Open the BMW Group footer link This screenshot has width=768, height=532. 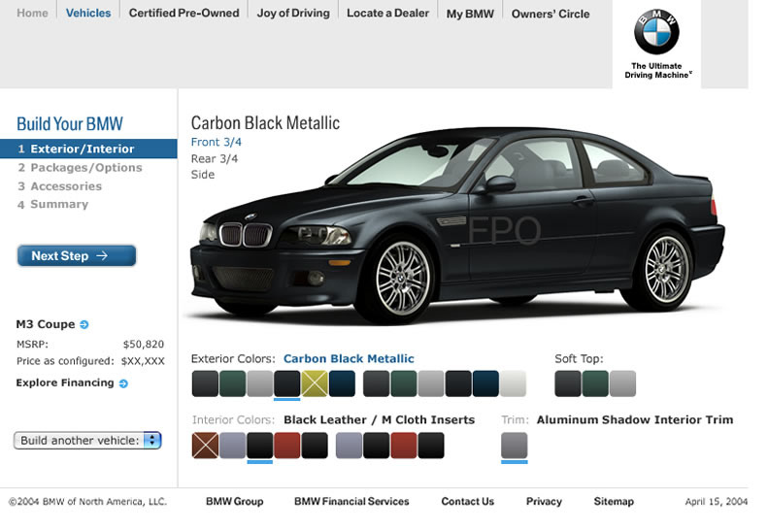point(235,501)
